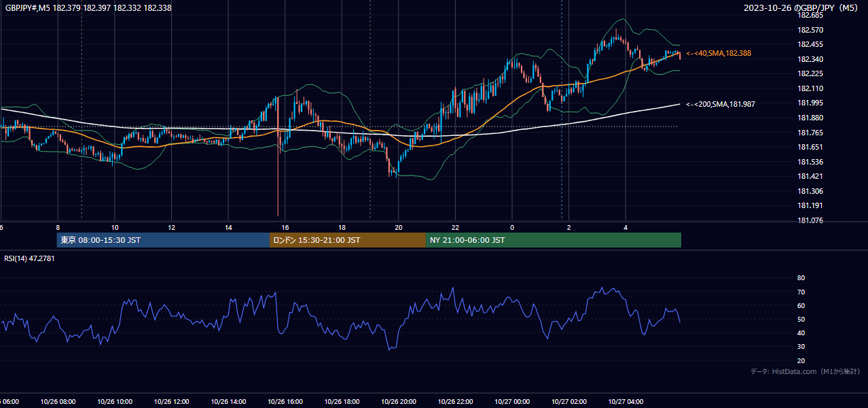Click the NY 21:00-06:00 JST session bar

[554, 240]
